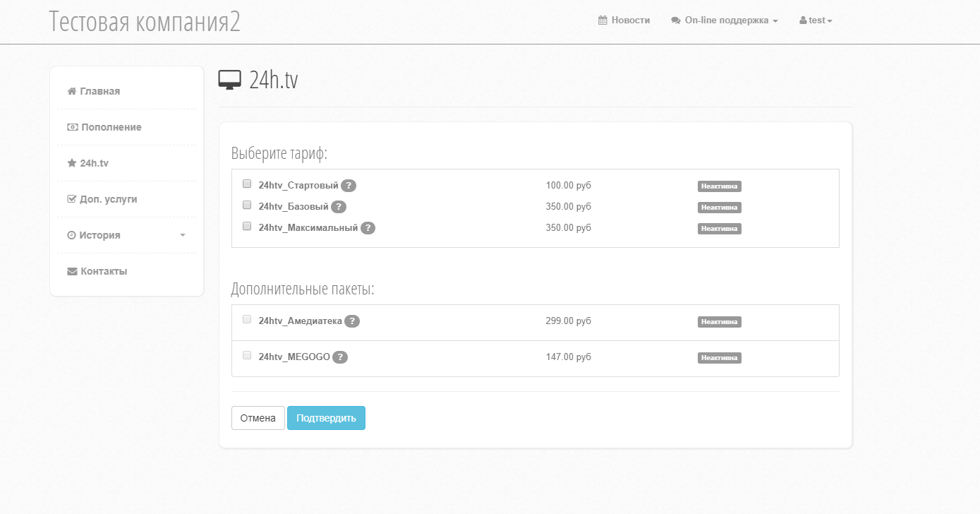This screenshot has width=980, height=514.
Task: Show info icon for 24htv_MEGOGO
Action: 340,357
